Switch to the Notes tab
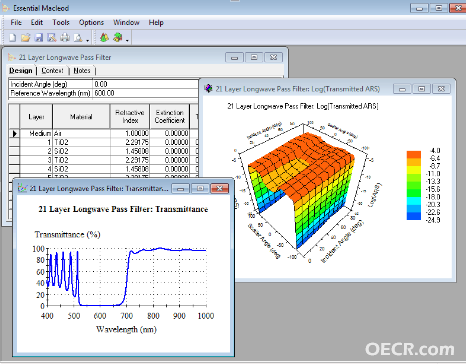The height and width of the screenshot is (364, 466). [x=82, y=71]
